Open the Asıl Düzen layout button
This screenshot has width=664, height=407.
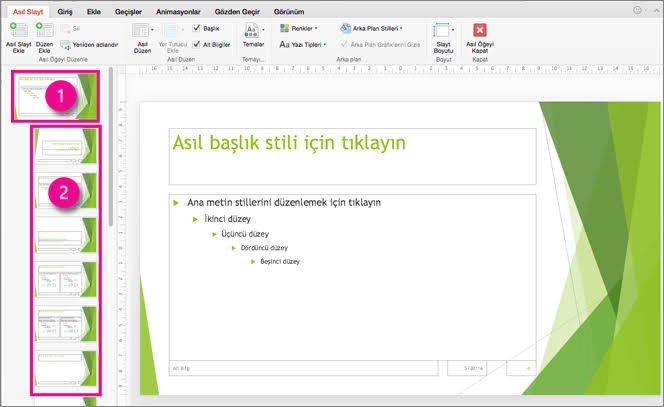tap(143, 34)
